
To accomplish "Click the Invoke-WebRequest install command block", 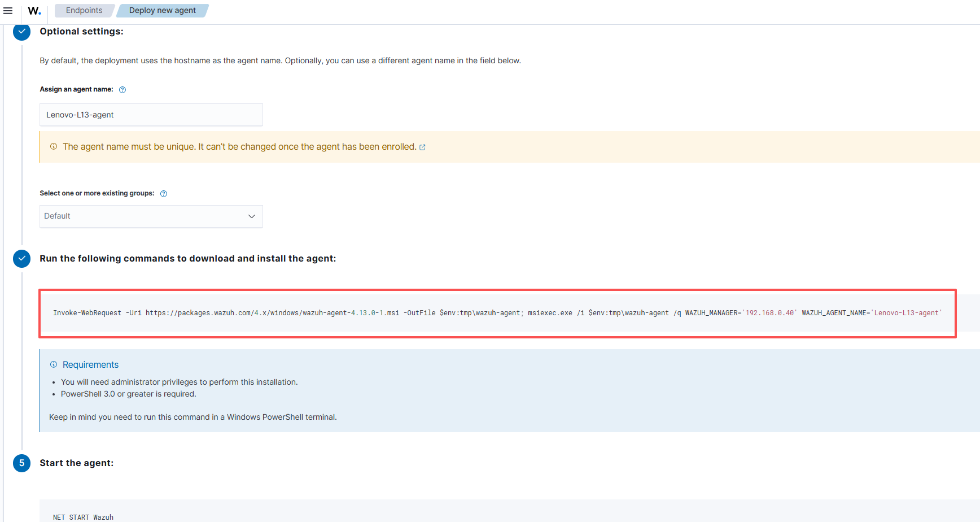I will coord(497,313).
